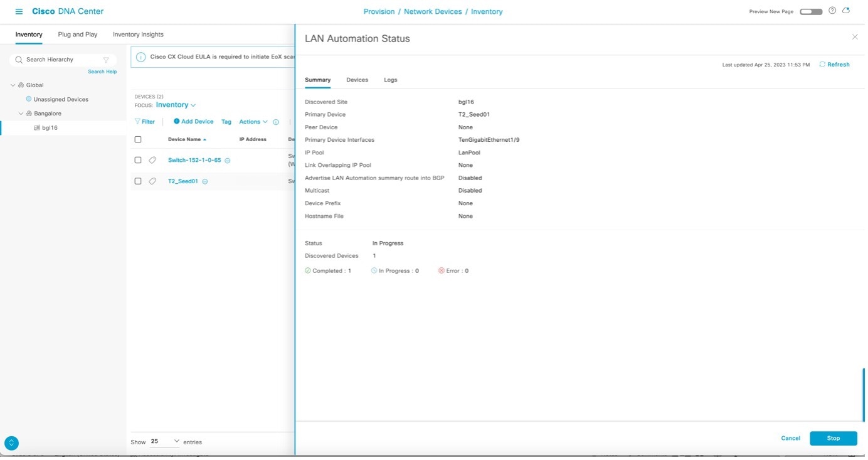Refresh the LAN Automation status
The image size is (868, 460).
point(835,65)
